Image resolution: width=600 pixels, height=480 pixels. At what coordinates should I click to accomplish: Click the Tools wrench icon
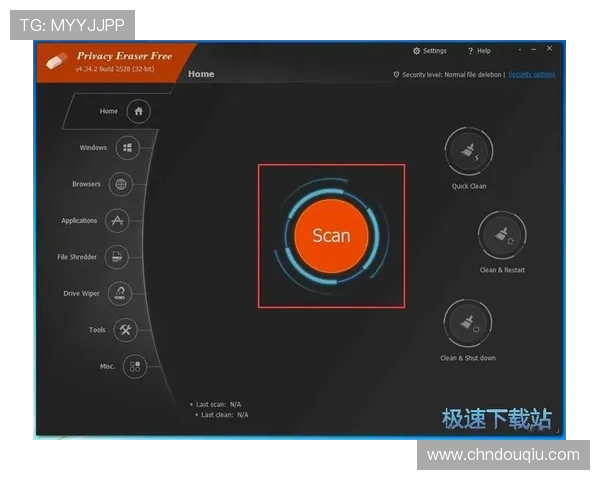click(126, 330)
